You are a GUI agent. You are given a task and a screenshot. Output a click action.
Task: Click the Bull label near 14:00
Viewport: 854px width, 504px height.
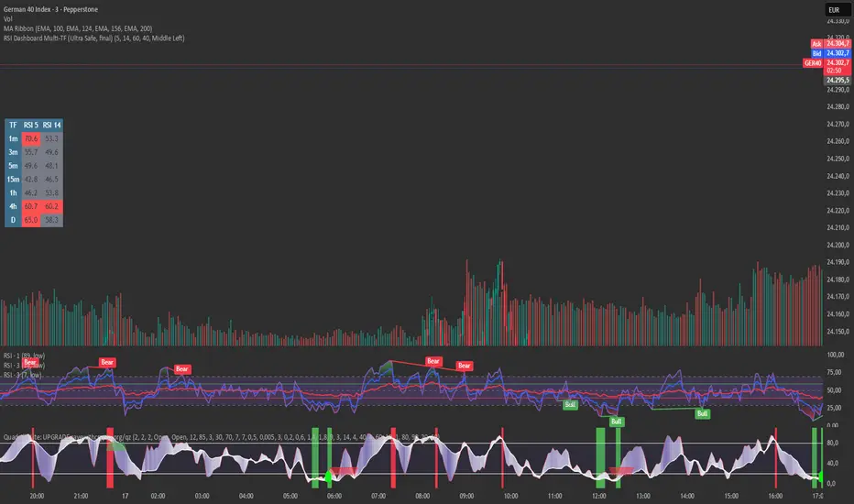(702, 413)
